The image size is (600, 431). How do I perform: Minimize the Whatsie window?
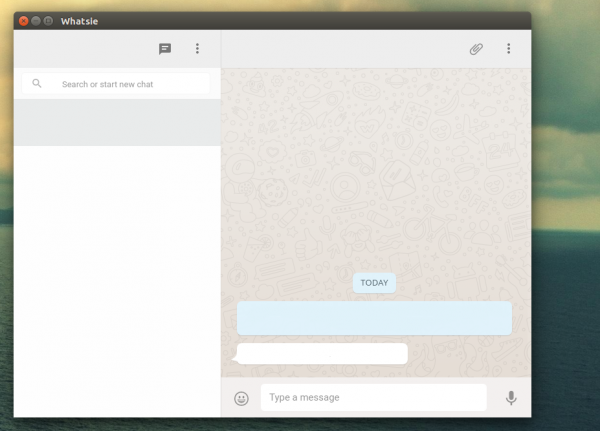36,21
